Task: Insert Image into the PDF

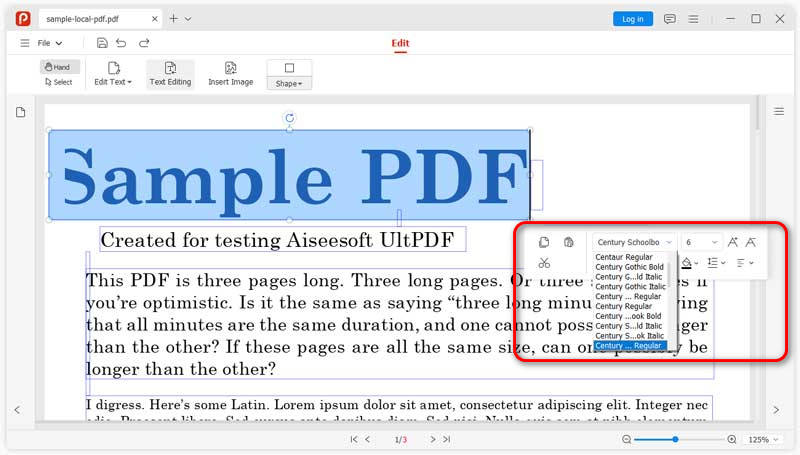Action: tap(230, 74)
